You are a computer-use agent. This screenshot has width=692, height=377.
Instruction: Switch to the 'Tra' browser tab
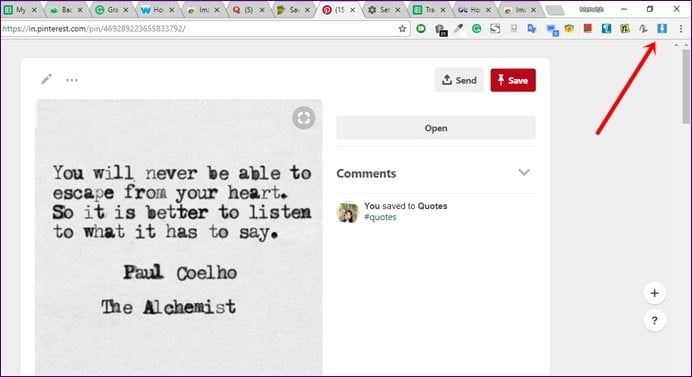point(429,9)
